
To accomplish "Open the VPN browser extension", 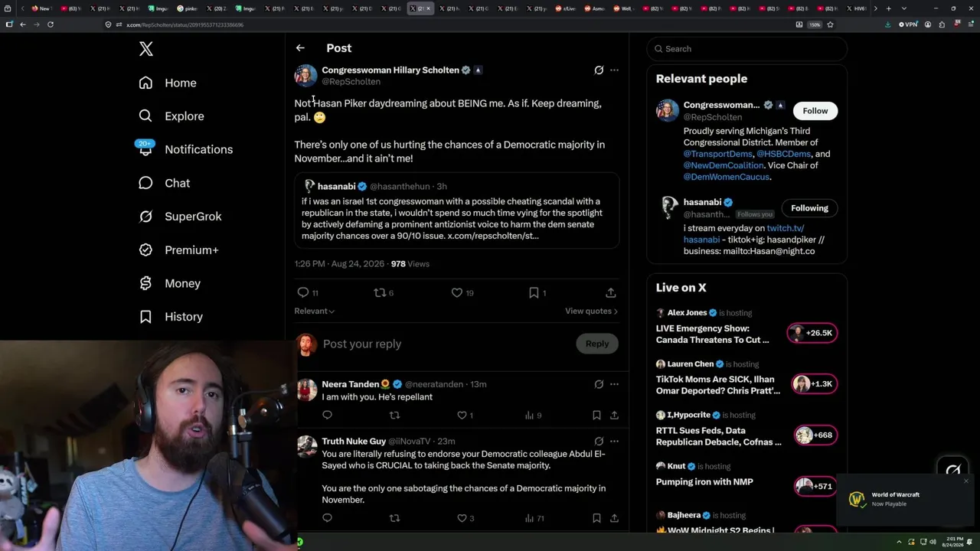I will point(908,24).
